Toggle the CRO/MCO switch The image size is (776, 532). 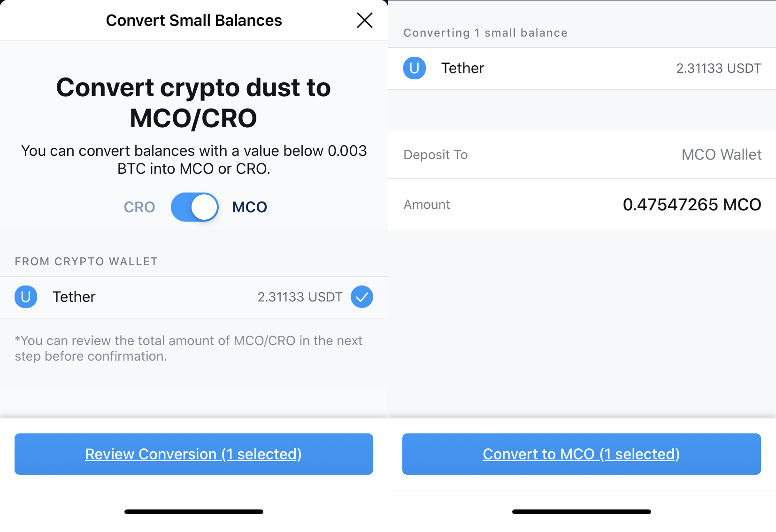coord(194,207)
